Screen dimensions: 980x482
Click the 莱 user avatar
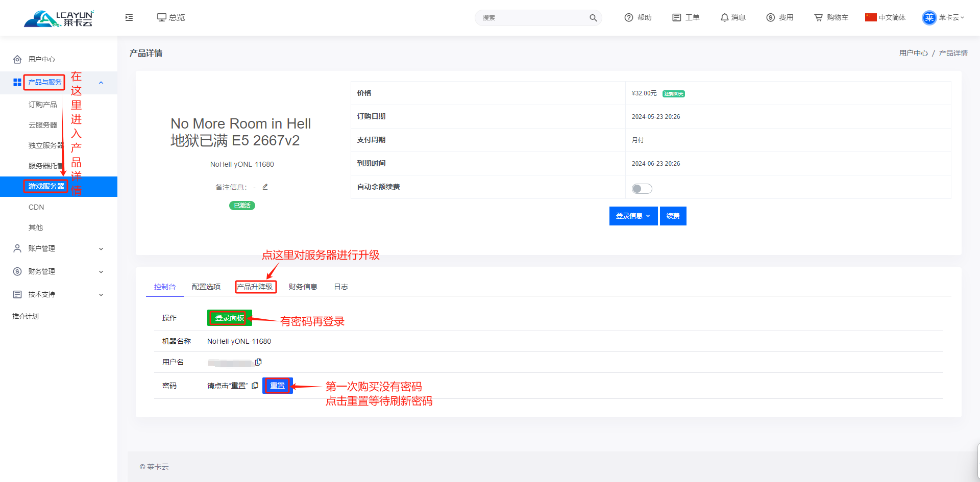click(x=929, y=18)
